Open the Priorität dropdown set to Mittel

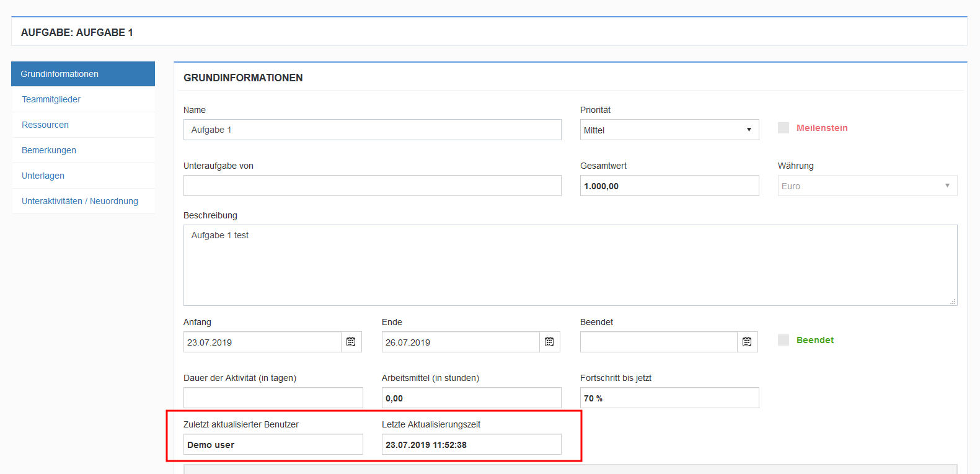[669, 130]
